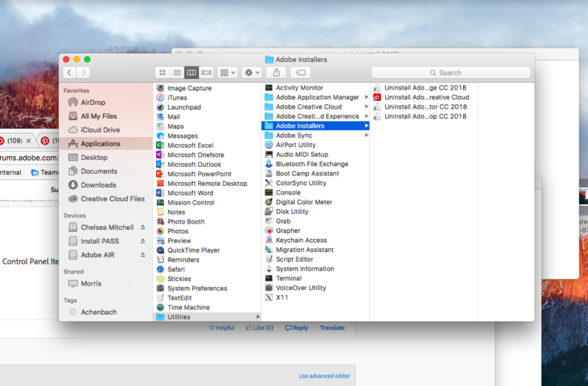This screenshot has height=386, width=588.
Task: Click the Share toolbar button
Action: click(276, 73)
